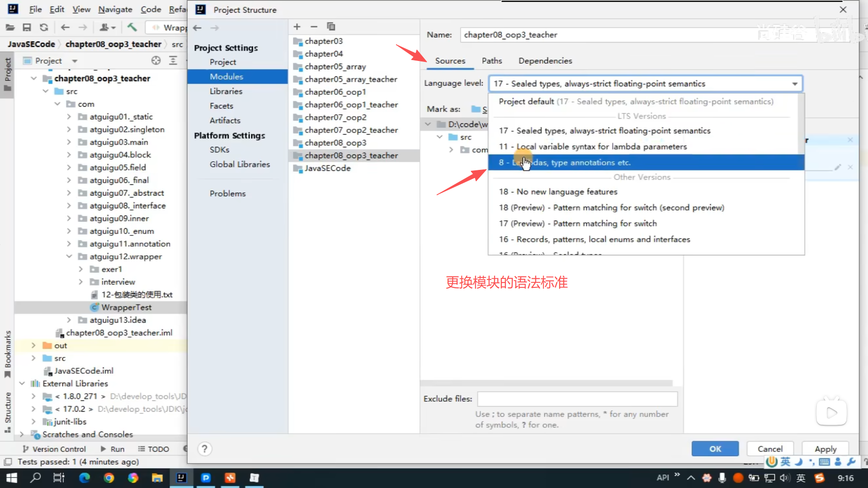Image resolution: width=868 pixels, height=488 pixels.
Task: Click the Exclude files input field
Action: click(577, 399)
